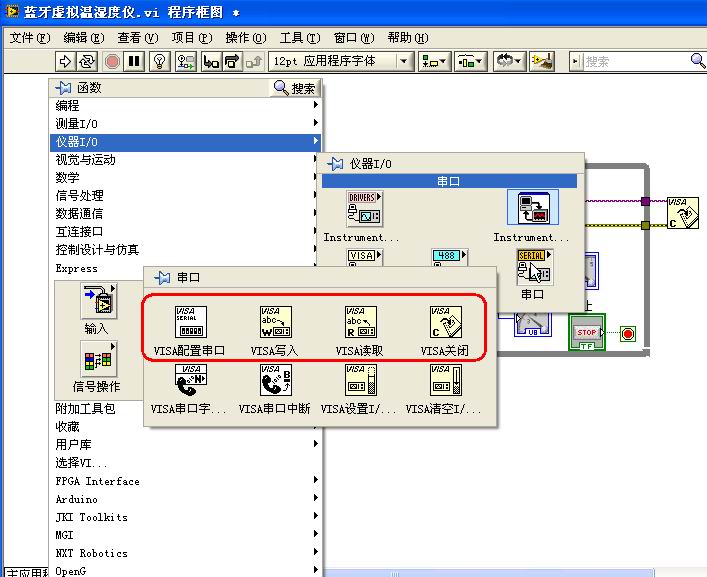
Task: Pin the 函数 palette with thumbtack
Action: [x=63, y=88]
